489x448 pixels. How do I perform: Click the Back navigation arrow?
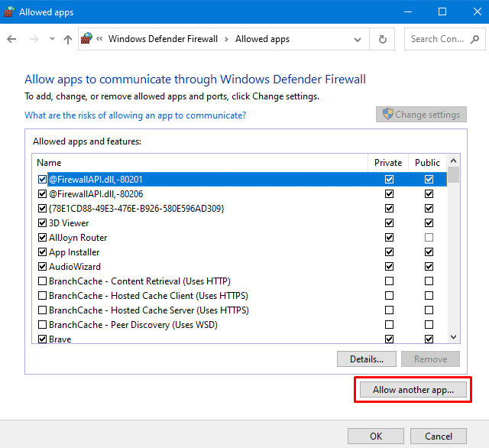coord(11,39)
